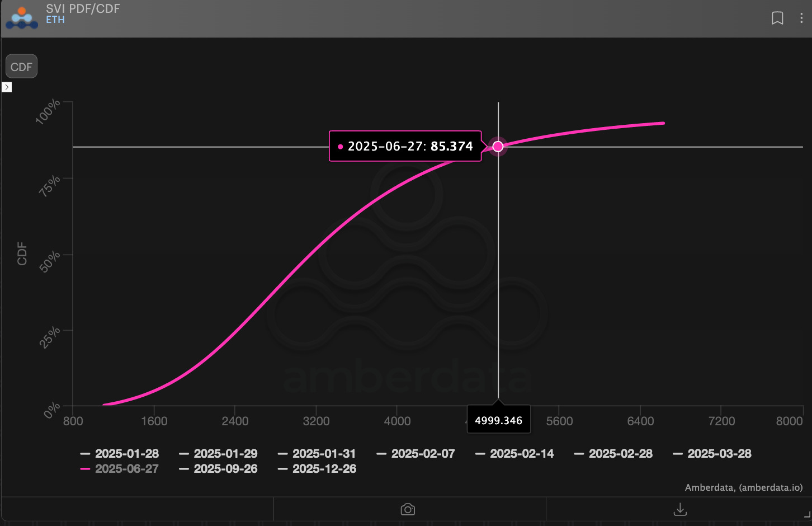Open the three-dot options menu
Viewport: 812px width, 526px height.
coord(801,18)
